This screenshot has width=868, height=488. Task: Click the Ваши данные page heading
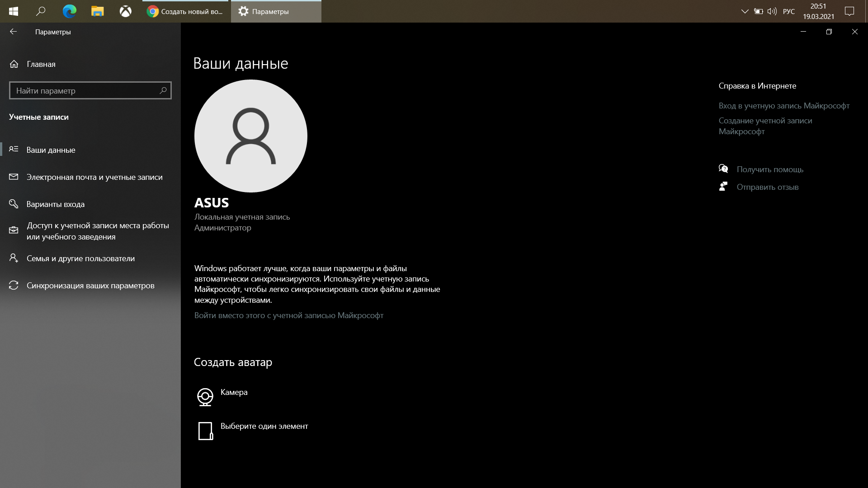click(241, 63)
